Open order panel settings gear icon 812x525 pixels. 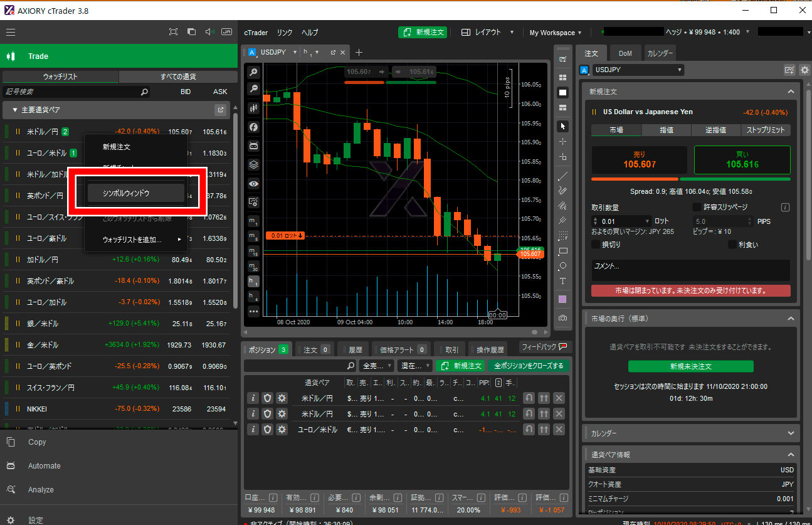(804, 70)
